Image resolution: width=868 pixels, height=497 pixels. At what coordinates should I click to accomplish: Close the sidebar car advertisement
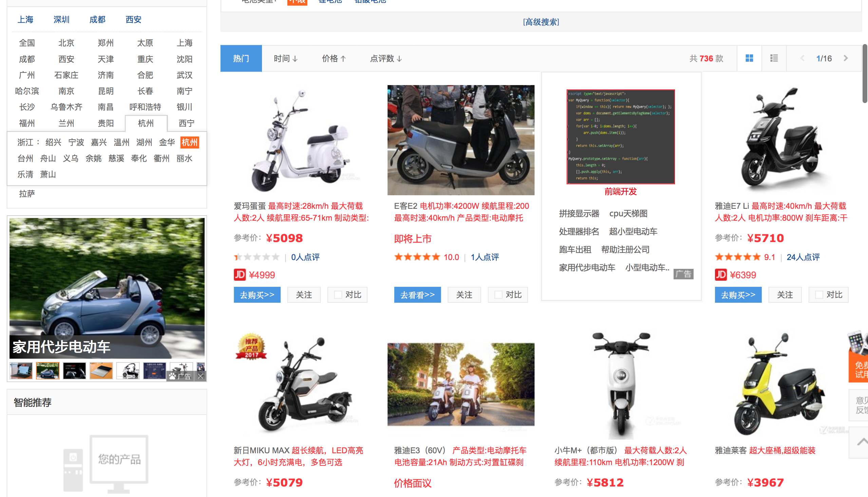pos(201,376)
